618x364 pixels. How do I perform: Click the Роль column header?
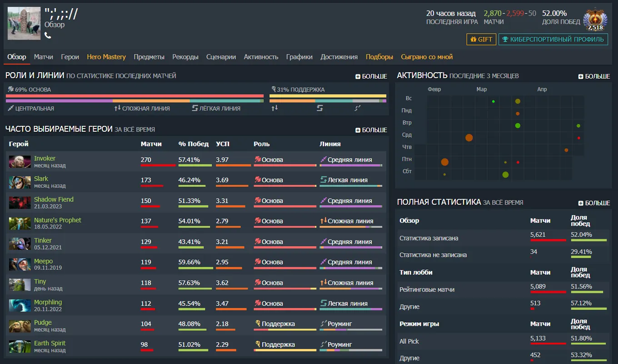262,144
